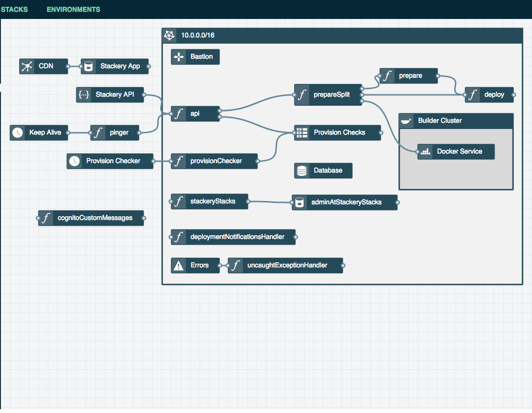Click the uncaughtExceptionHandler node label

pyautogui.click(x=287, y=266)
